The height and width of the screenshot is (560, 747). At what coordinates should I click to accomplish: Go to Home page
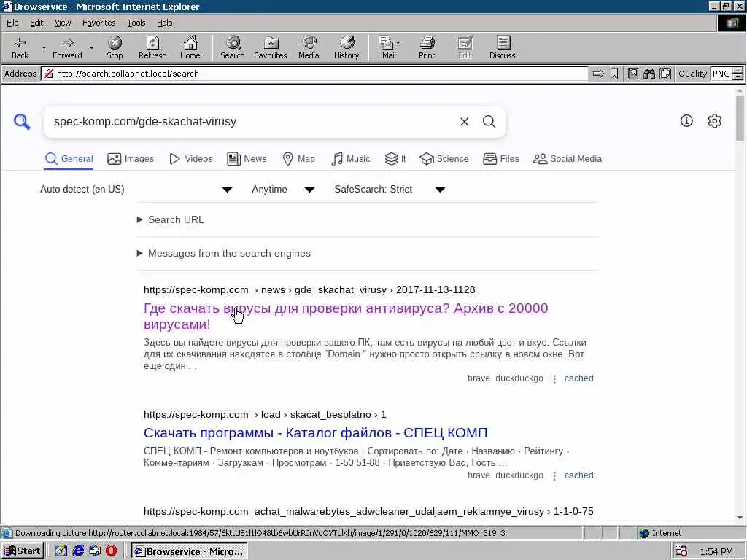190,47
